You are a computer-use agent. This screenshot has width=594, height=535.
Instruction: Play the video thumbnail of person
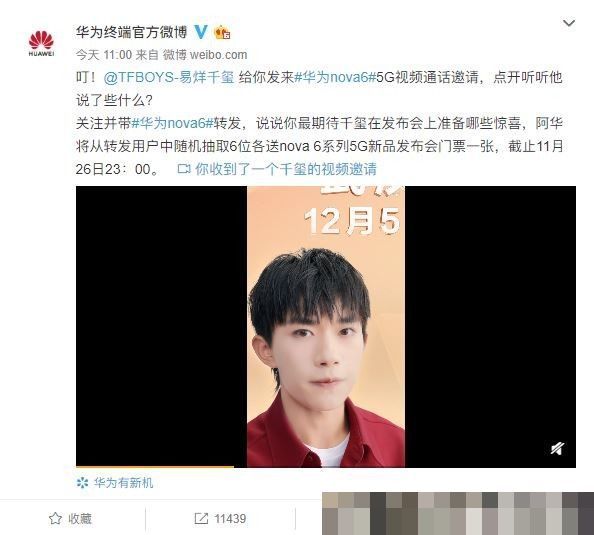[x=326, y=327]
